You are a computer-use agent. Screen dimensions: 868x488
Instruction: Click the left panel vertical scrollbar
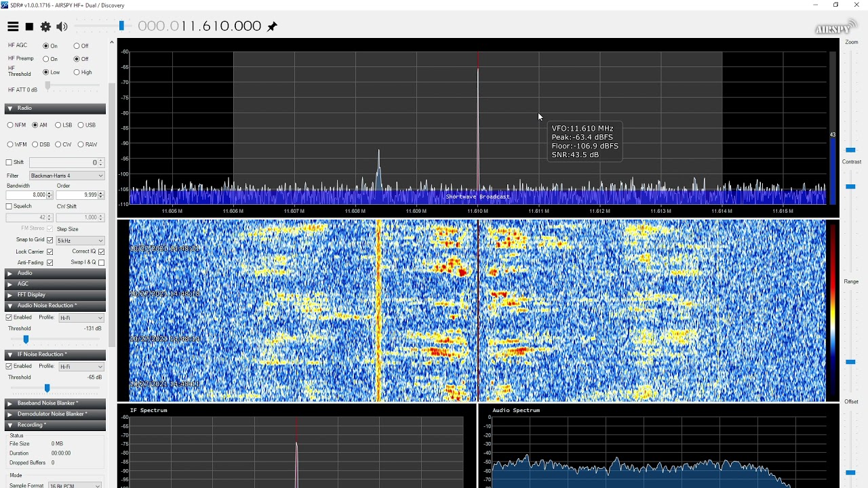(x=112, y=214)
